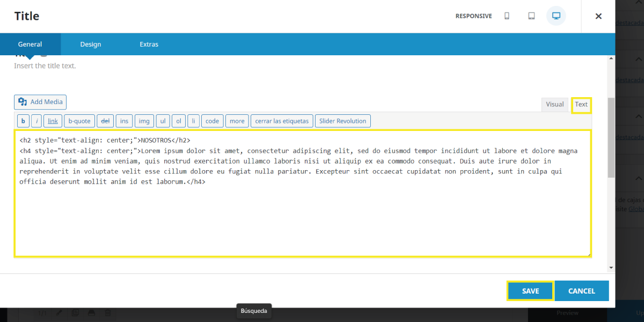This screenshot has height=322, width=644.
Task: Click inside the HTML text editor area
Action: coord(303,220)
